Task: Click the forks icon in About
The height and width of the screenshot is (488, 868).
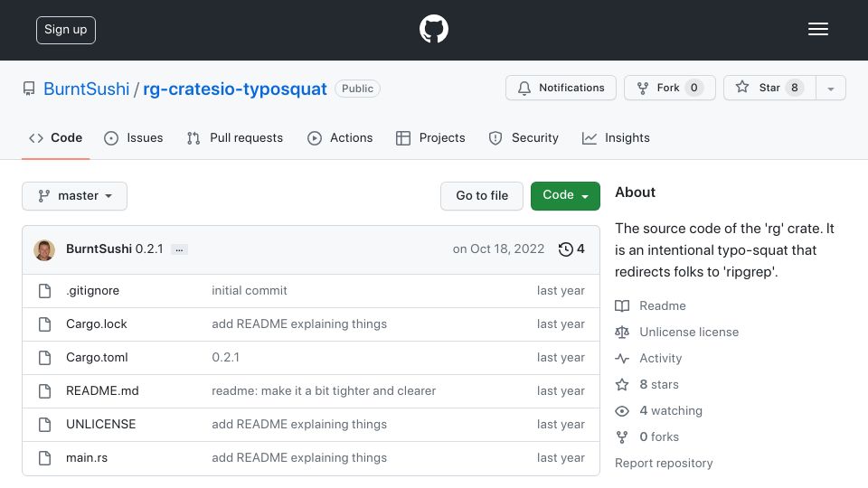Action: (622, 437)
